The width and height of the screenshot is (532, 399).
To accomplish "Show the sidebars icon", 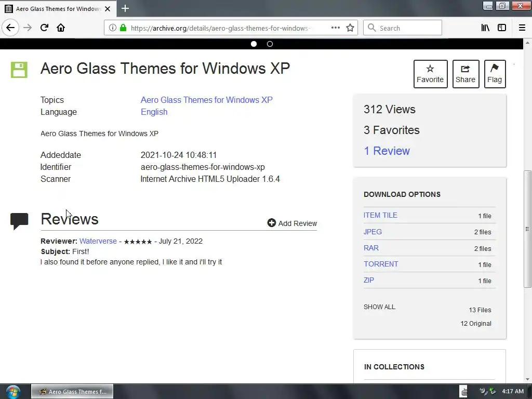I will pos(502,28).
